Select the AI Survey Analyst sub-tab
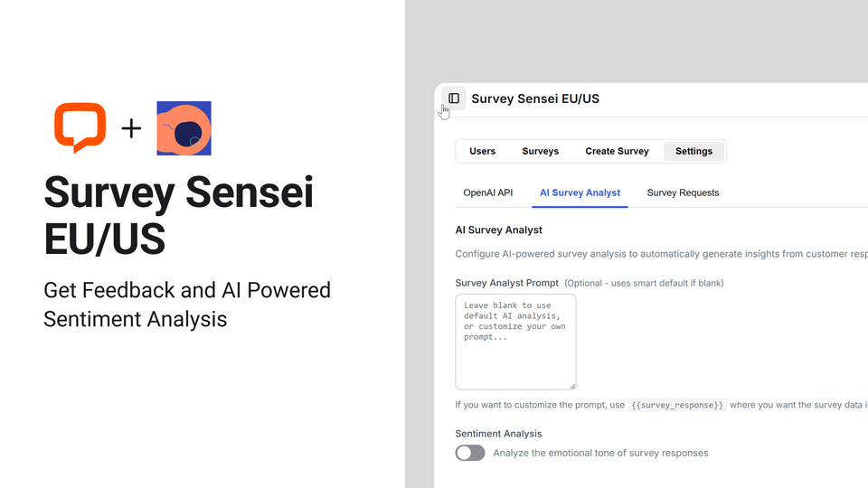This screenshot has width=868, height=488. 580,192
